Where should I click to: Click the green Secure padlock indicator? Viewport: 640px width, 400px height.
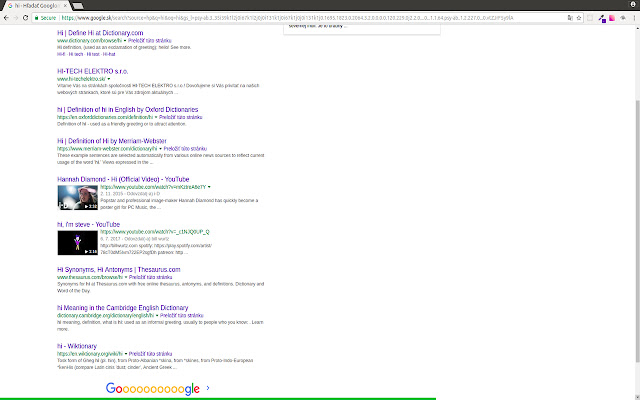click(x=45, y=18)
